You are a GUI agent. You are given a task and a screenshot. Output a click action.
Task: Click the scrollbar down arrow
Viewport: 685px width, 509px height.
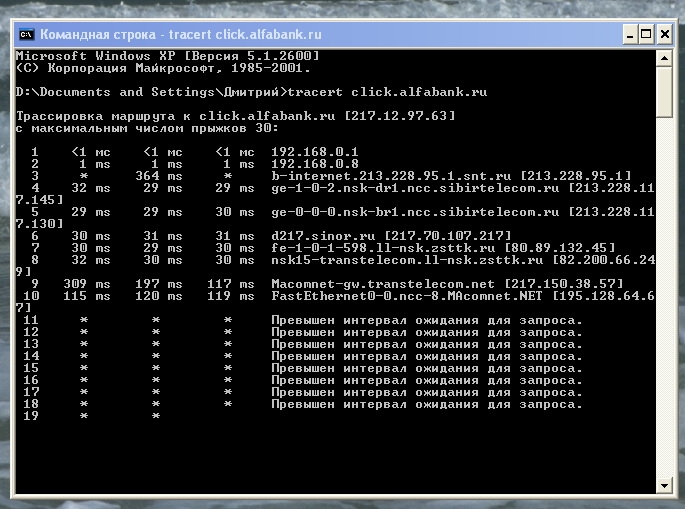[x=664, y=485]
